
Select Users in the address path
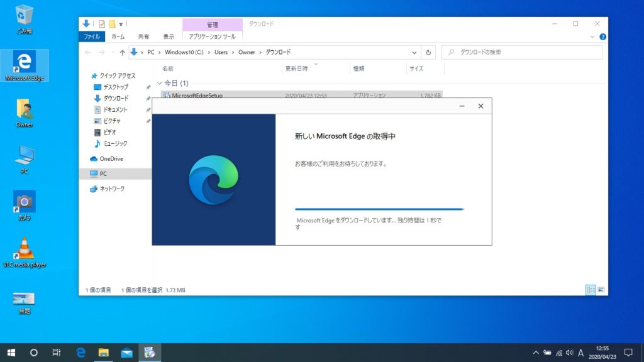point(221,52)
